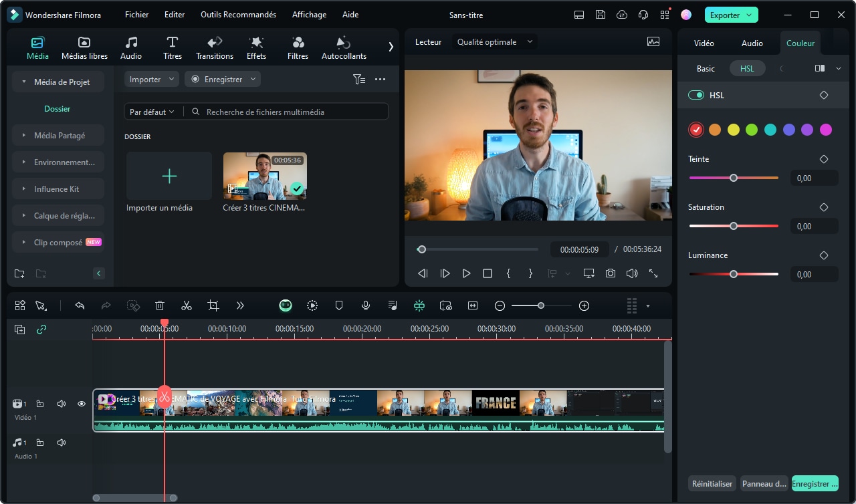
Task: Click the new folder icon at bottom left
Action: 19,273
